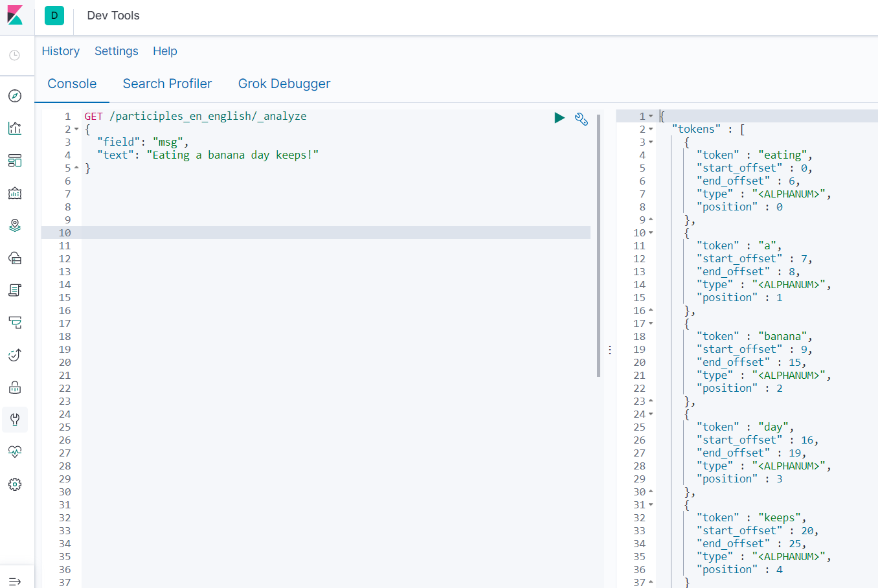
Task: Collapse tokens array at output line 2
Action: (x=651, y=130)
